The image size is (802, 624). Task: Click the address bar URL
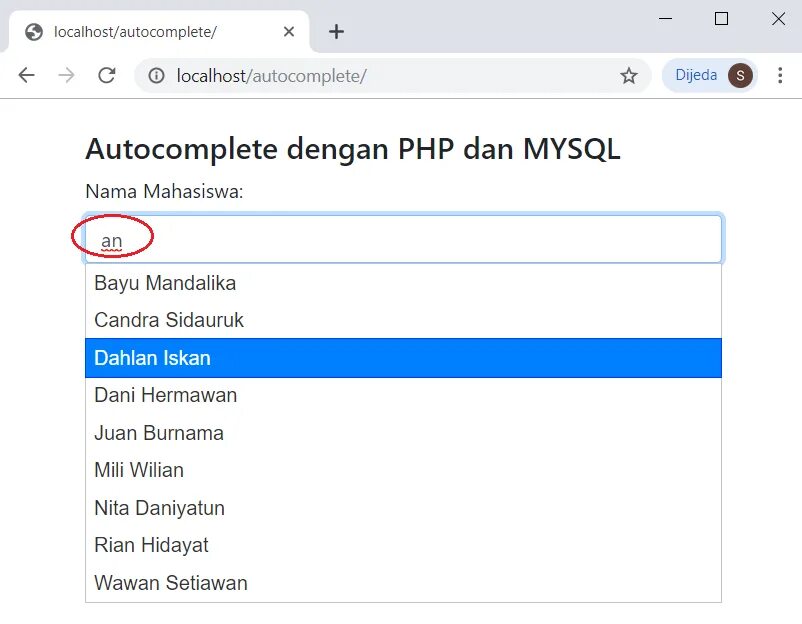[272, 76]
